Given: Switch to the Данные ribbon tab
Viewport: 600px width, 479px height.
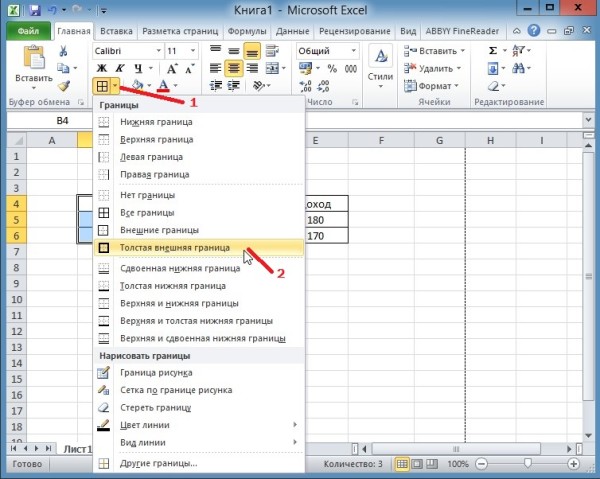Looking at the screenshot, I should click(292, 31).
